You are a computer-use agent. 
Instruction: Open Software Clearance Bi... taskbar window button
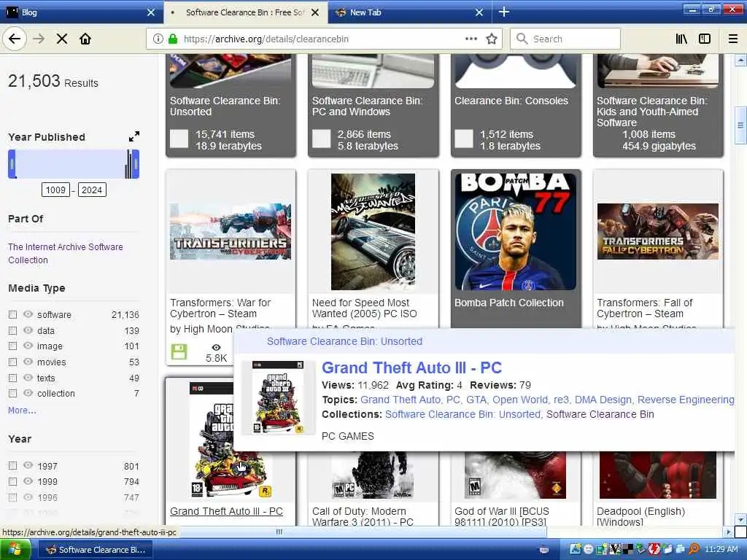(x=95, y=550)
